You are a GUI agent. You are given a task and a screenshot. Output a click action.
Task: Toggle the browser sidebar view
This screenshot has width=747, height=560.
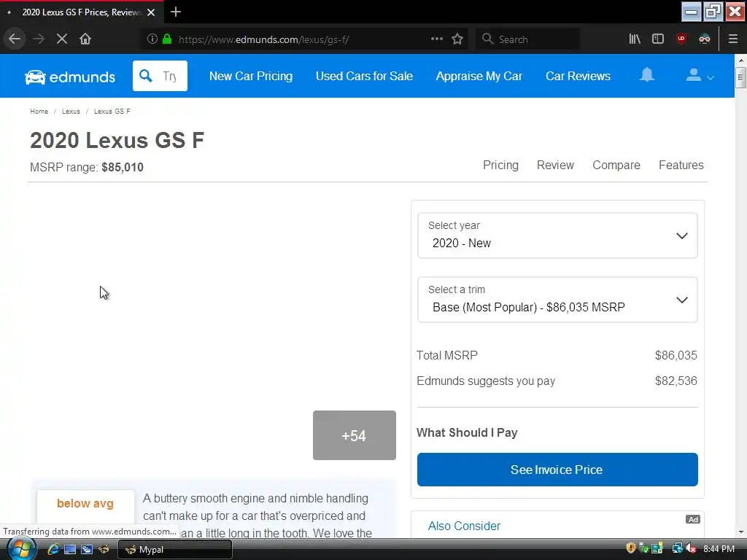(x=658, y=39)
